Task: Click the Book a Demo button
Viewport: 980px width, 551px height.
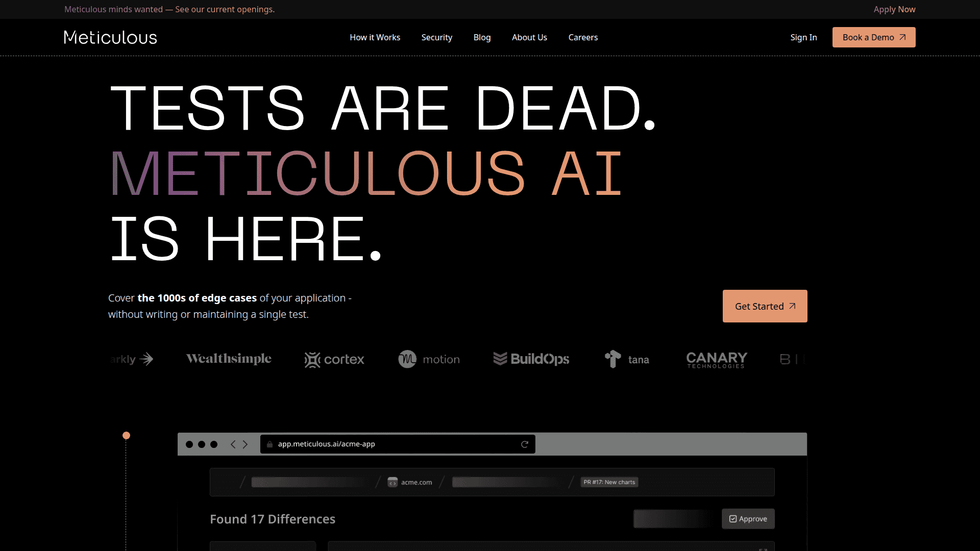Action: (x=874, y=37)
